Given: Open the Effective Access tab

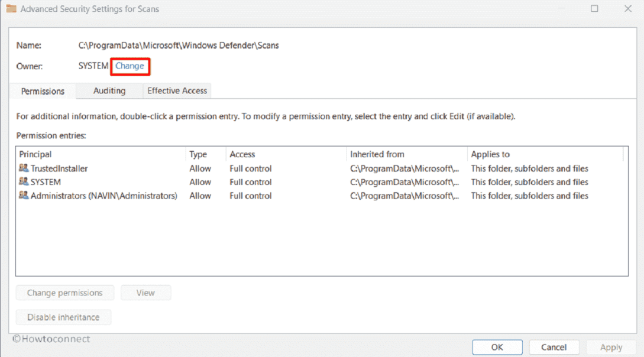Looking at the screenshot, I should [x=177, y=90].
